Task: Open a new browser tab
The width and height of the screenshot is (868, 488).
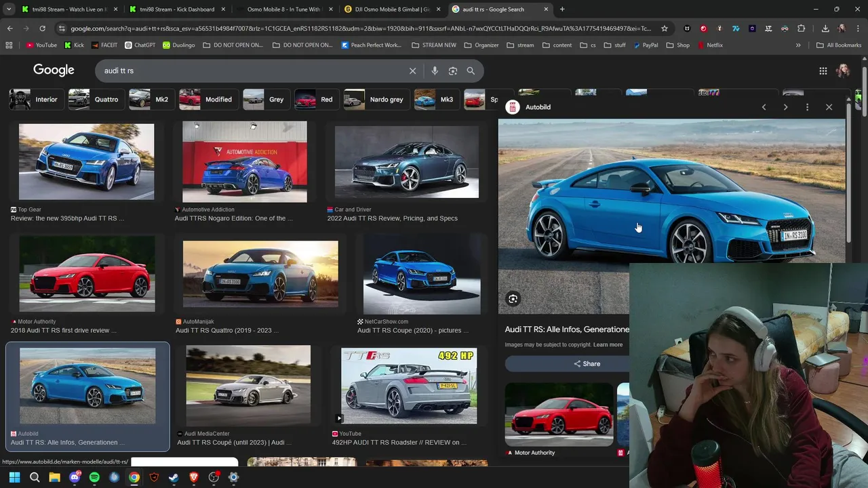Action: click(562, 9)
